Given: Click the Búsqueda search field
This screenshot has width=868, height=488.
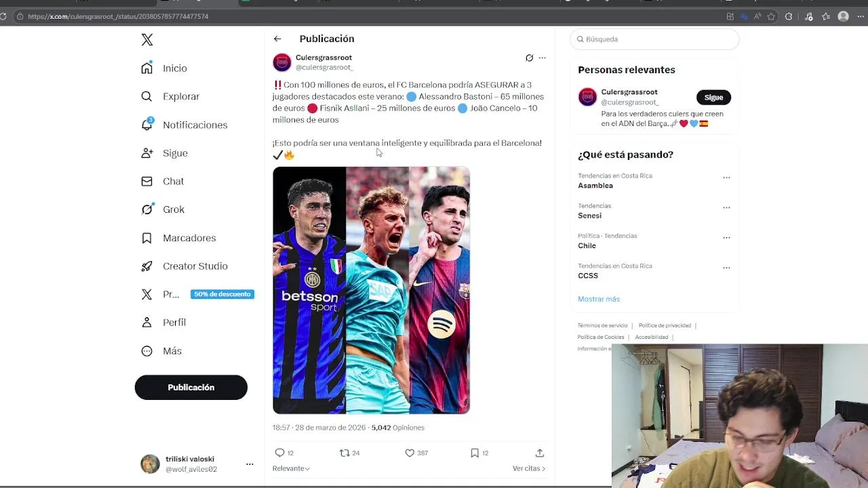Looking at the screenshot, I should click(654, 39).
